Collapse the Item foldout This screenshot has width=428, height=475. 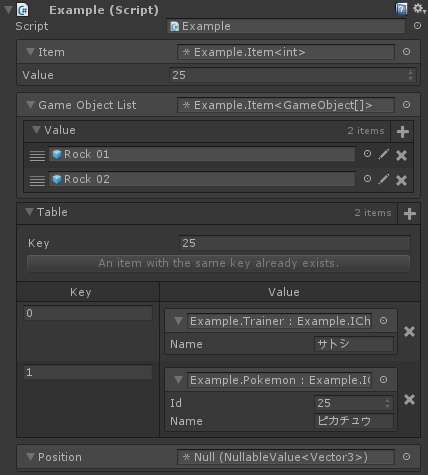pyautogui.click(x=30, y=52)
